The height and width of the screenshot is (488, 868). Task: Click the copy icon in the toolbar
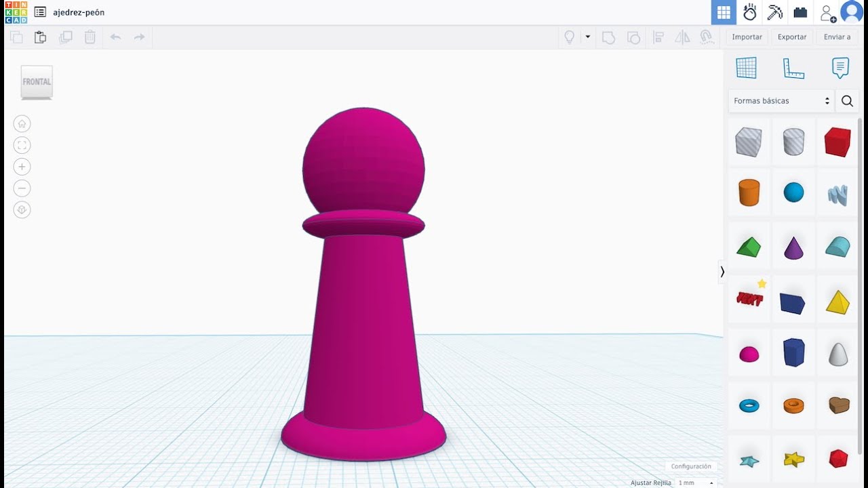coord(16,37)
